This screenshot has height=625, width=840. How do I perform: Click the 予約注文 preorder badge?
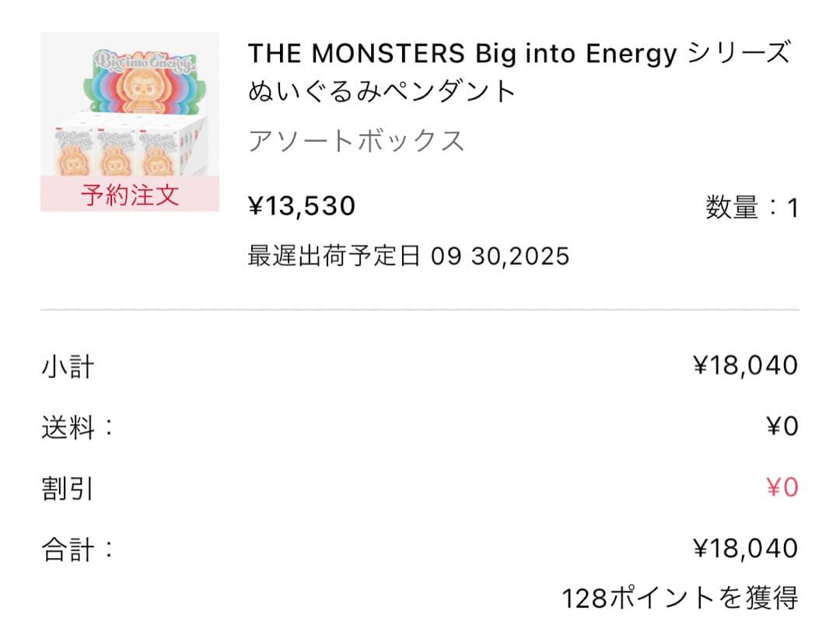click(129, 195)
